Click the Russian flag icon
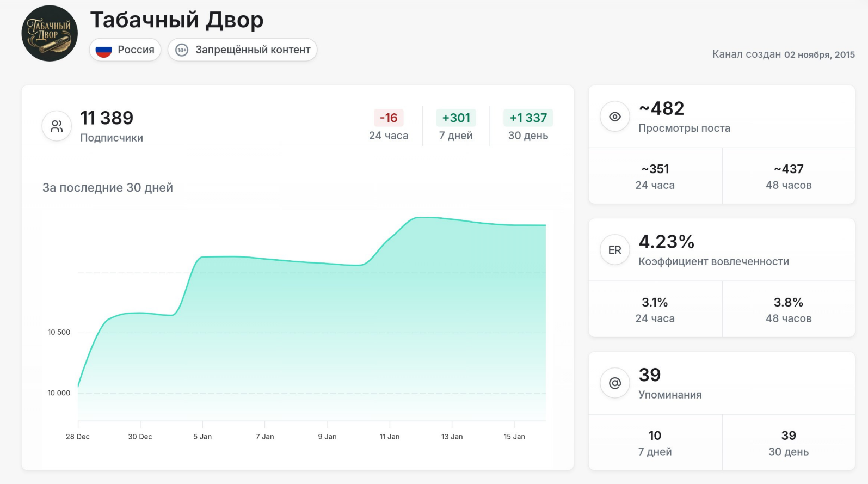The image size is (868, 484). [103, 50]
